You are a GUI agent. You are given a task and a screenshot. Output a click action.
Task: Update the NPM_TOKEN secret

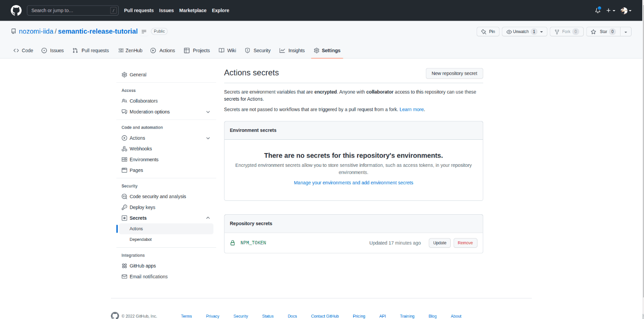point(440,243)
